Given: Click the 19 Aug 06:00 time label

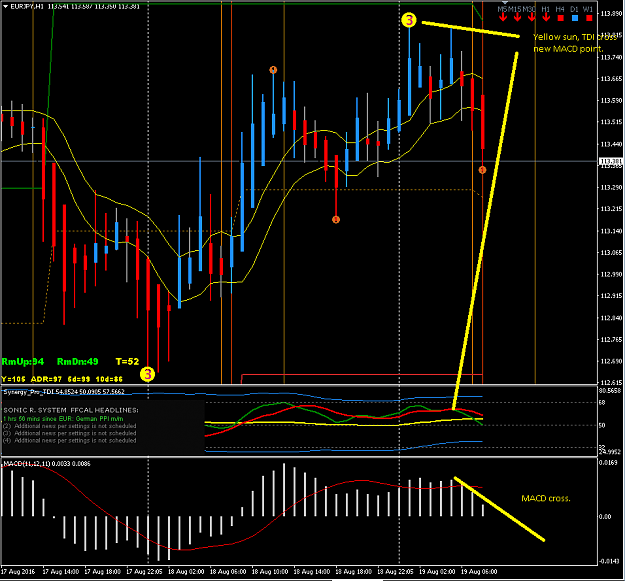Looking at the screenshot, I should tap(479, 572).
